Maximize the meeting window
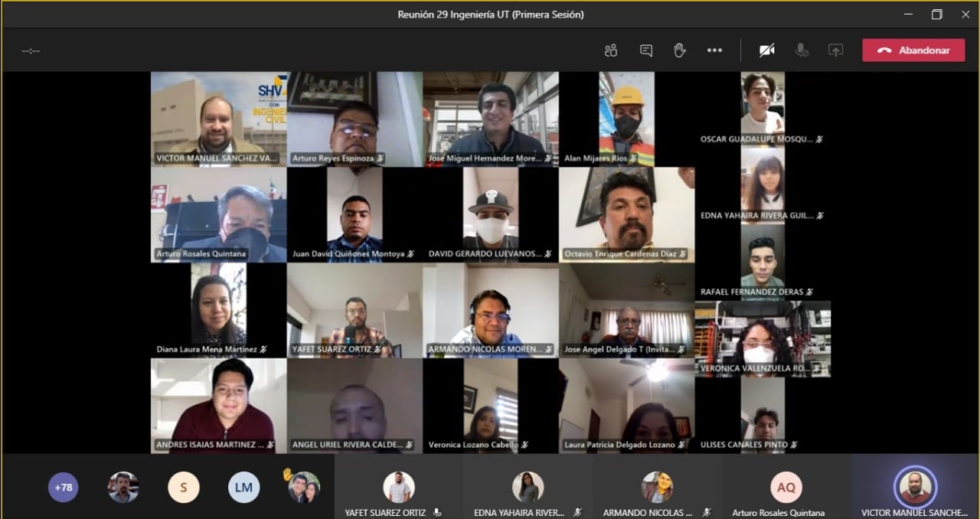 pos(936,15)
